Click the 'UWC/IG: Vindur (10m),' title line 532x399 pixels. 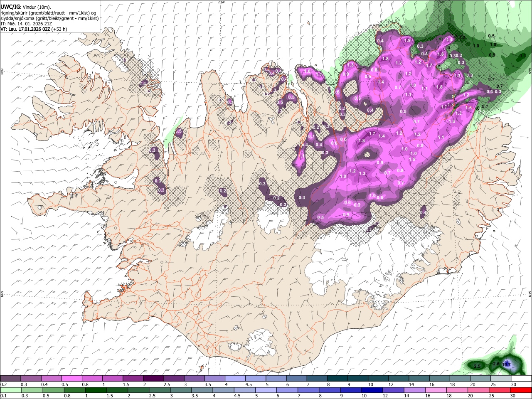click(x=26, y=7)
